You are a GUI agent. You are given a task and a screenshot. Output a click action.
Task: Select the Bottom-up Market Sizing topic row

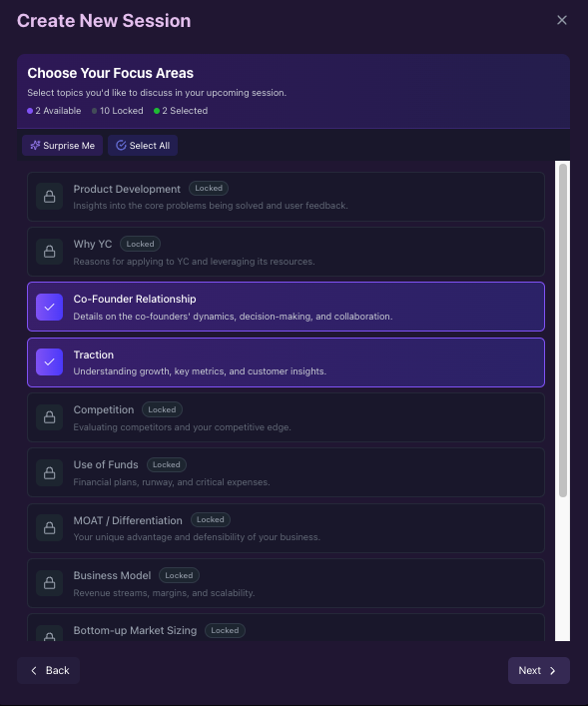click(286, 627)
